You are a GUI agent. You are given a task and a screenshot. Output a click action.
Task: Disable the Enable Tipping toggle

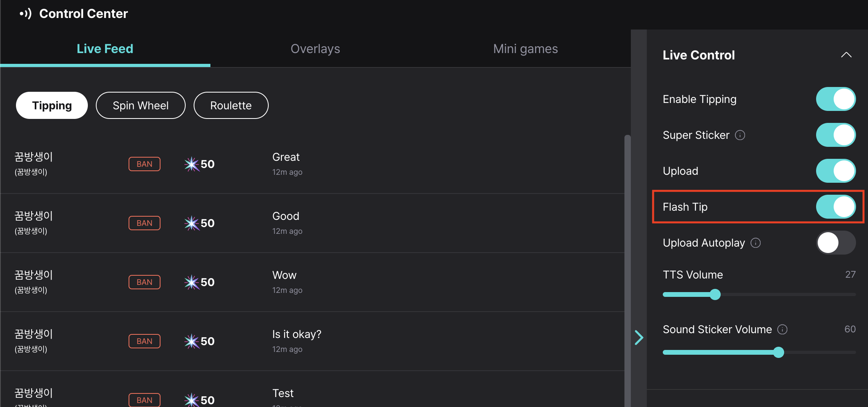click(x=836, y=99)
